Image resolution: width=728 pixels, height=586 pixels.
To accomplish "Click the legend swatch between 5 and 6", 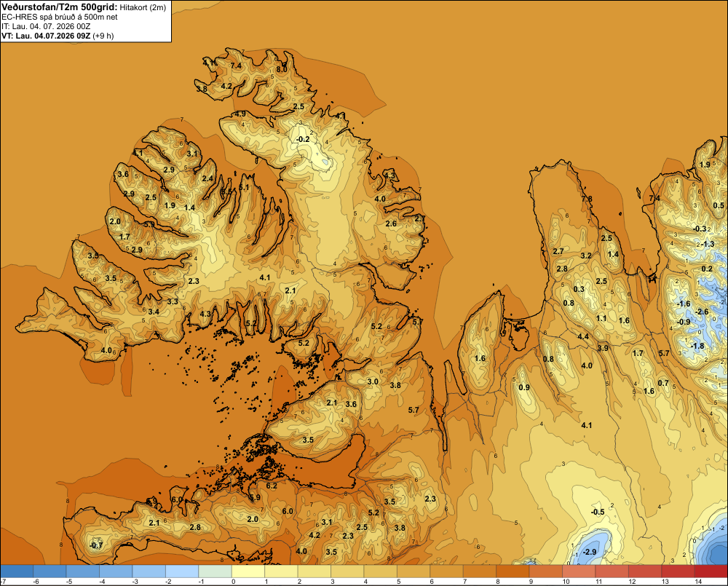I will [x=414, y=571].
